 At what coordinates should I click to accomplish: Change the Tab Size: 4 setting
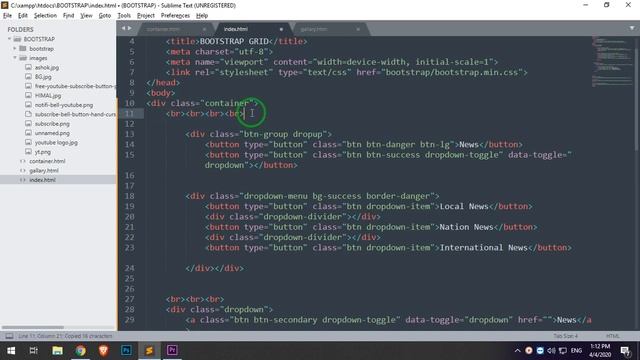(565, 336)
